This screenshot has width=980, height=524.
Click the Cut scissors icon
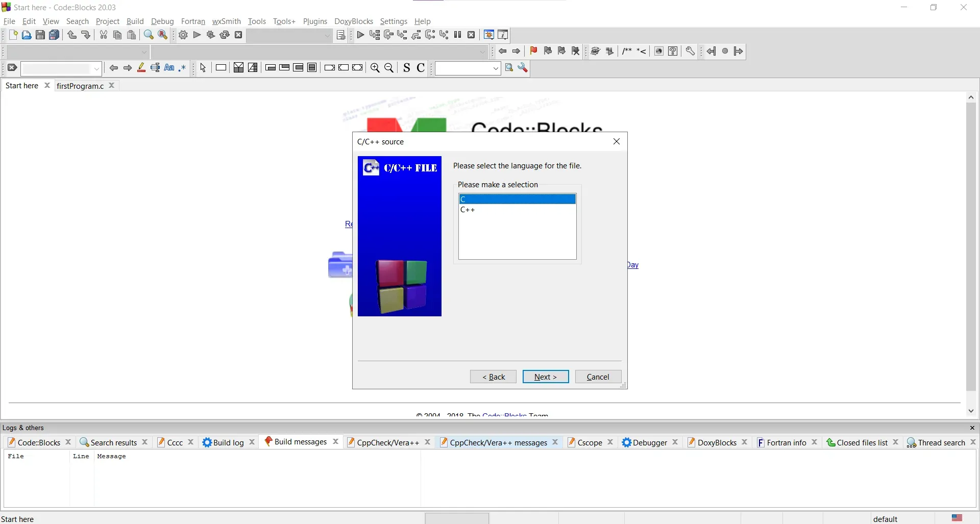(x=104, y=35)
